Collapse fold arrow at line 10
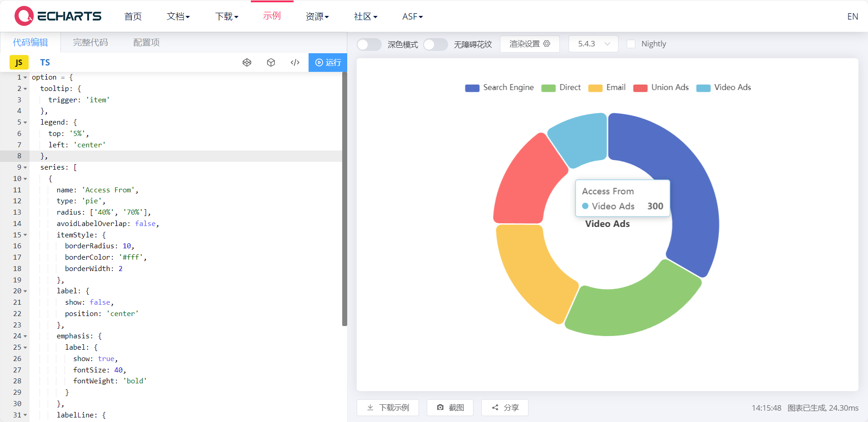Screen dimensions: 868x422 (x=25, y=179)
